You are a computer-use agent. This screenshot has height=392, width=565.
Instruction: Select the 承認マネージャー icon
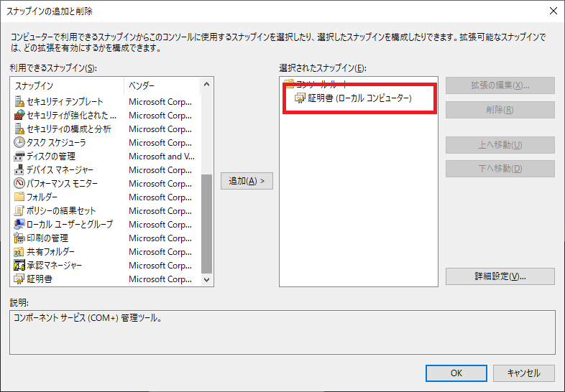[19, 266]
